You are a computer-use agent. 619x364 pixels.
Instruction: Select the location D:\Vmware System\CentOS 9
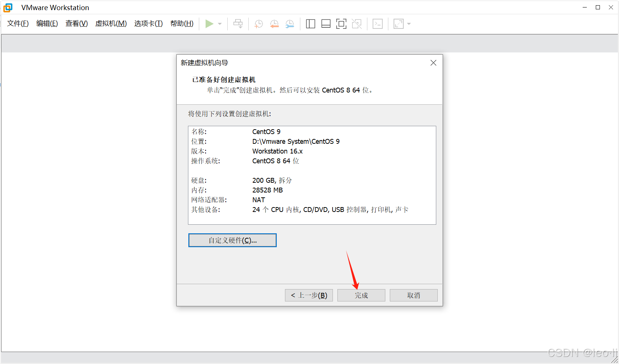[296, 142]
